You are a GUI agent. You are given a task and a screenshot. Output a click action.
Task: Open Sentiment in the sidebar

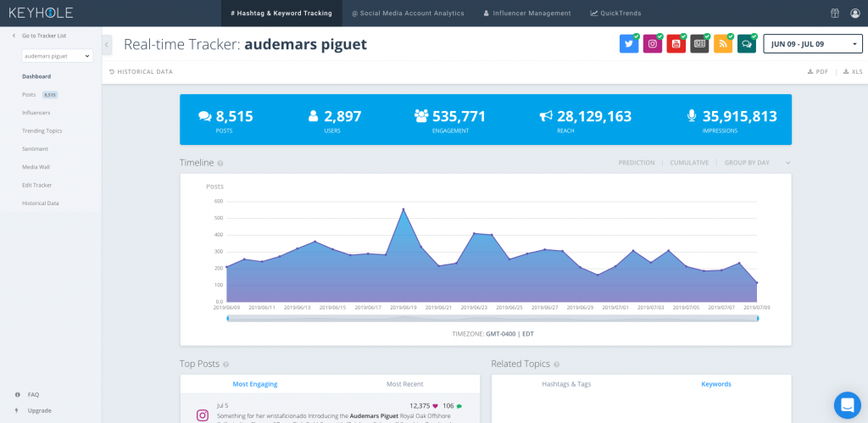coord(35,149)
